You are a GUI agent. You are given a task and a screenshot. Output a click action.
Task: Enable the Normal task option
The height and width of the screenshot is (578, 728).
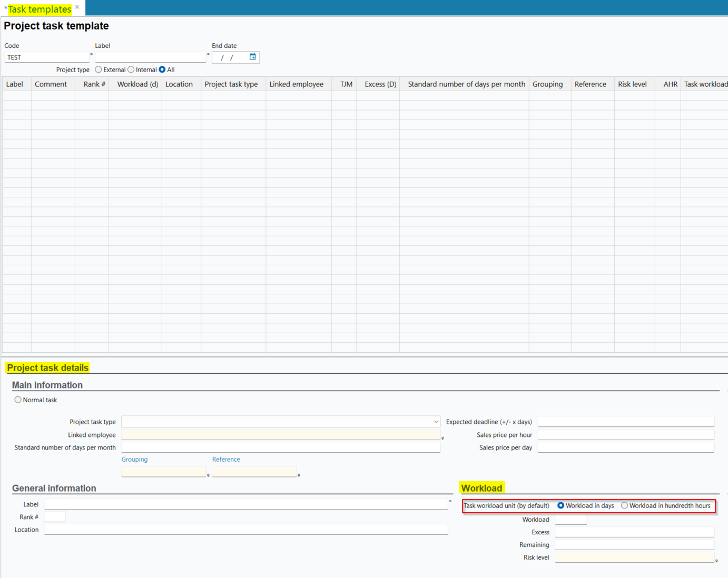[x=18, y=400]
